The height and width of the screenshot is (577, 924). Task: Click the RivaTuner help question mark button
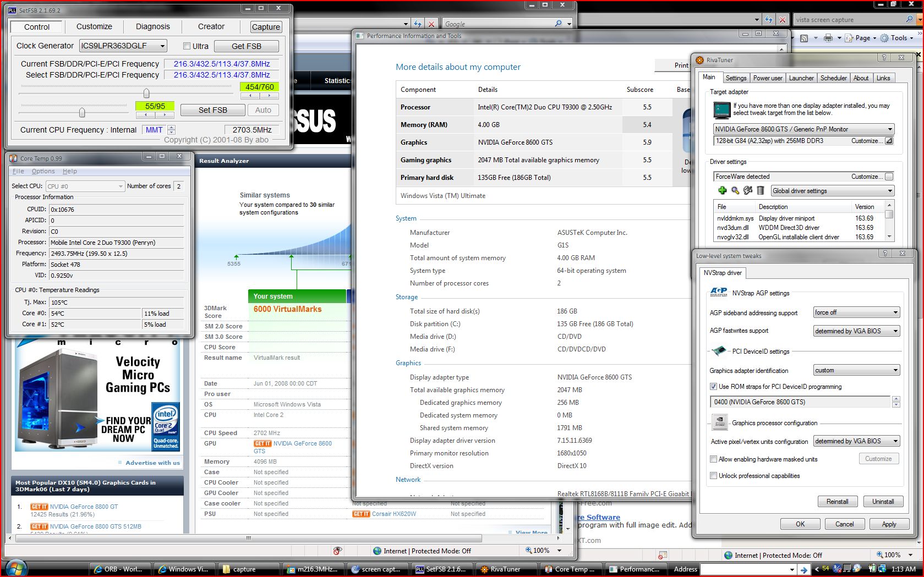coord(884,58)
